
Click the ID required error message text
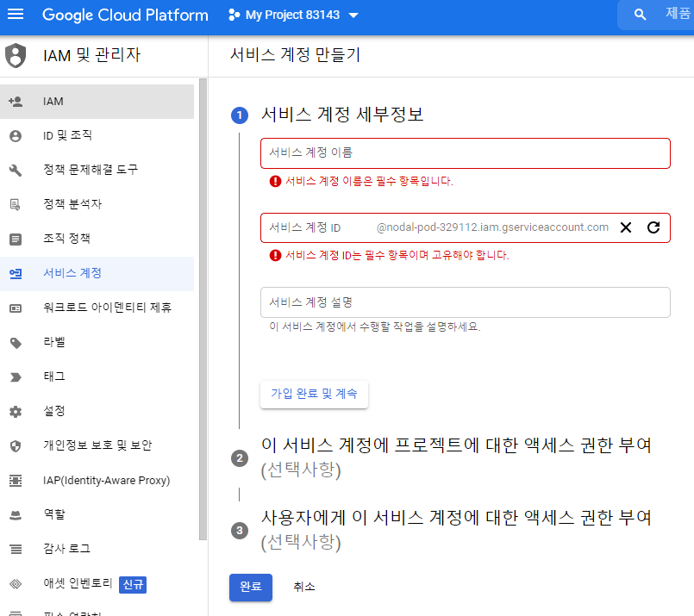pos(397,256)
